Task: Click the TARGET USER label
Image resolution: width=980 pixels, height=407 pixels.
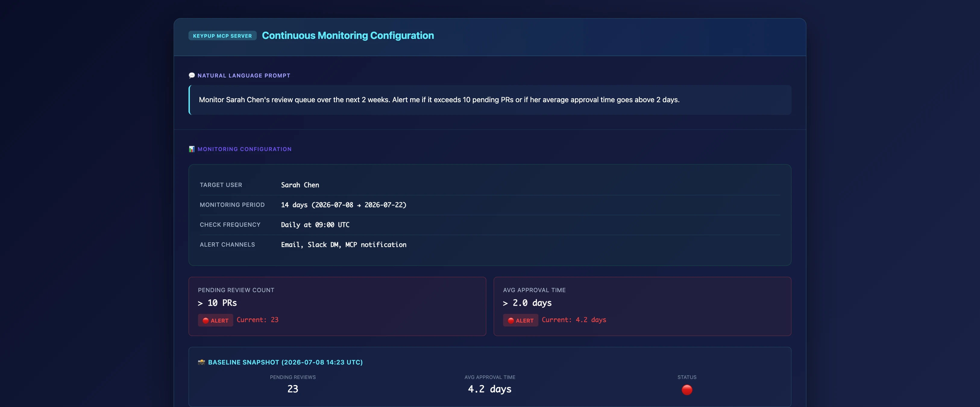Action: 221,185
